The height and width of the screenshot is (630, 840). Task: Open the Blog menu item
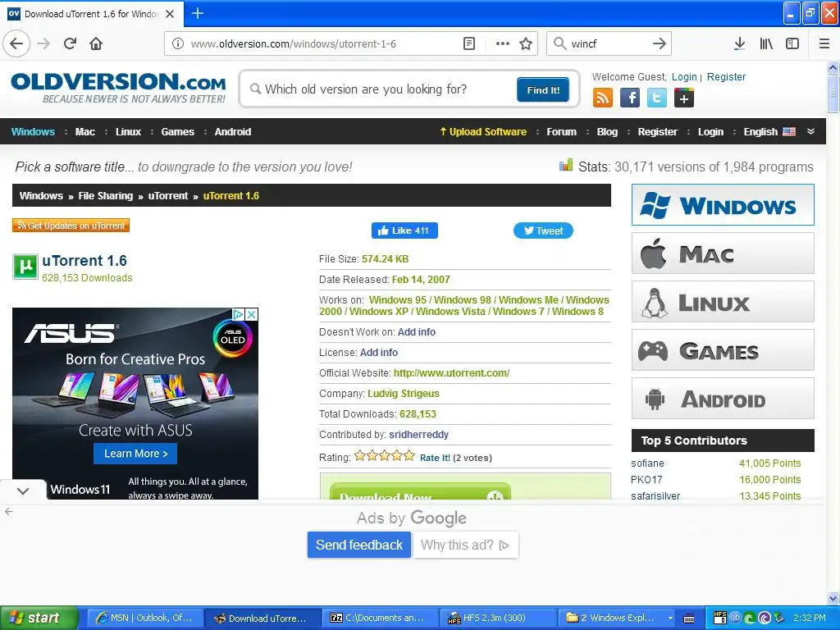607,132
